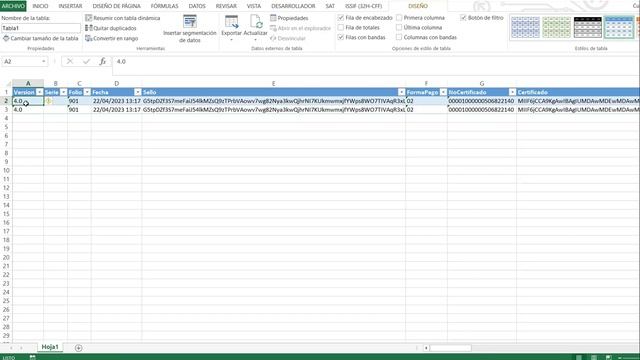Click the macro record icon in status bar

(32, 357)
